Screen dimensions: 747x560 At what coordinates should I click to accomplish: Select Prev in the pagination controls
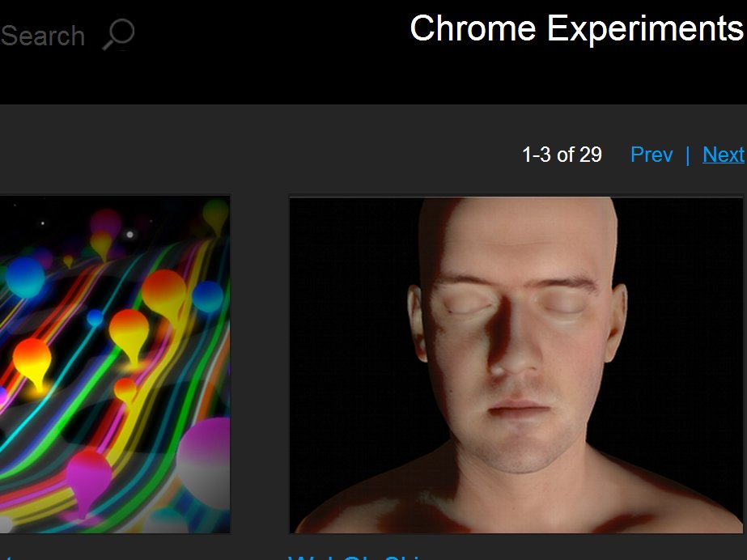(x=651, y=155)
